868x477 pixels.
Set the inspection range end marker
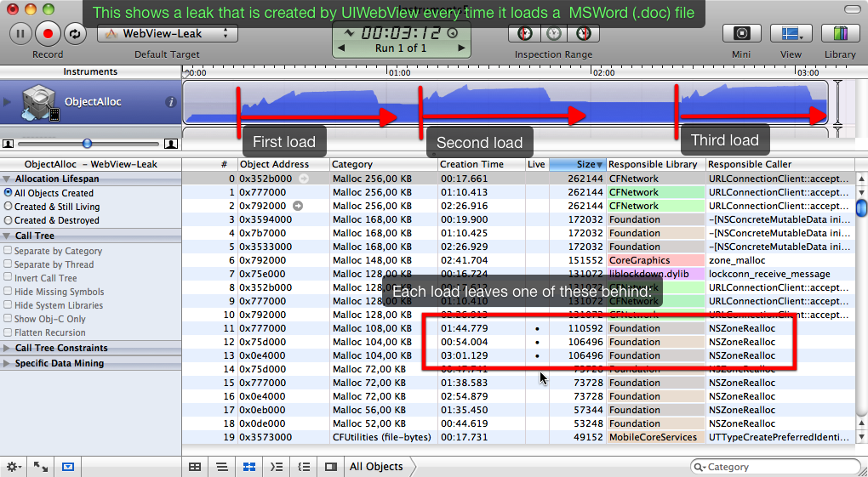point(584,34)
